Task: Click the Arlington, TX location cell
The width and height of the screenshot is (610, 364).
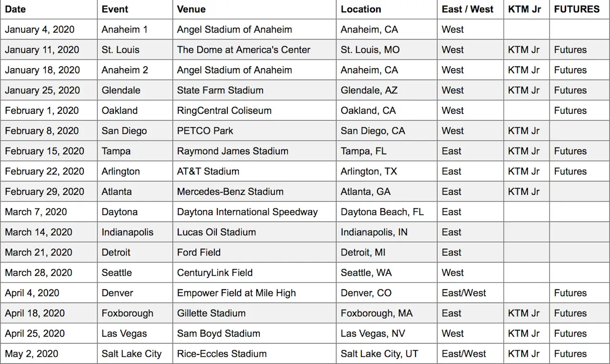Action: pos(386,171)
